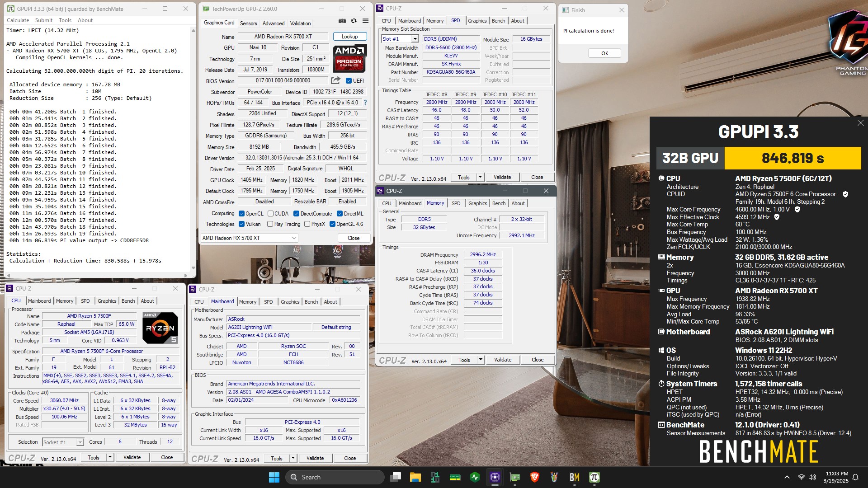Open Task View from the taskbar

[396, 477]
